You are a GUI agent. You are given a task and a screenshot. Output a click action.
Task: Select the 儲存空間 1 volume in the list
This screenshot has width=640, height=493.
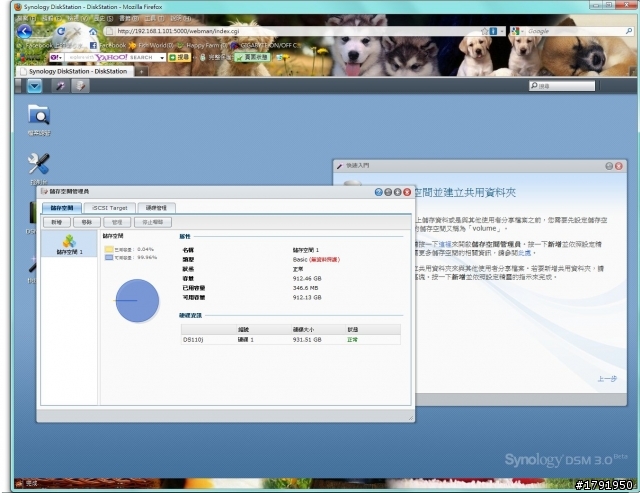click(69, 244)
